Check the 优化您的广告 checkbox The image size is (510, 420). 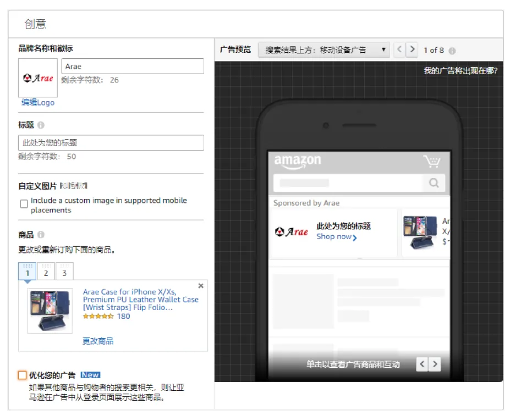(x=22, y=375)
